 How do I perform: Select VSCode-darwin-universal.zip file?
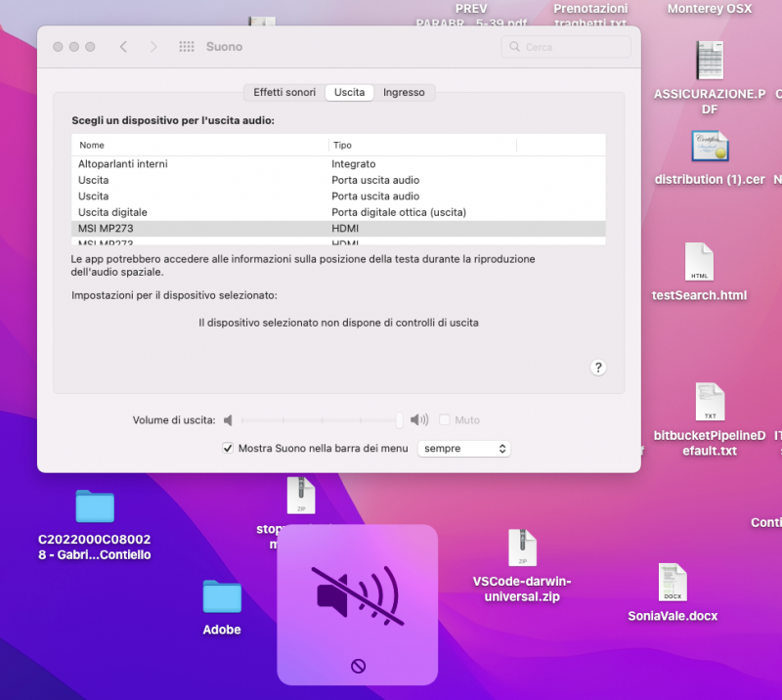[x=522, y=548]
